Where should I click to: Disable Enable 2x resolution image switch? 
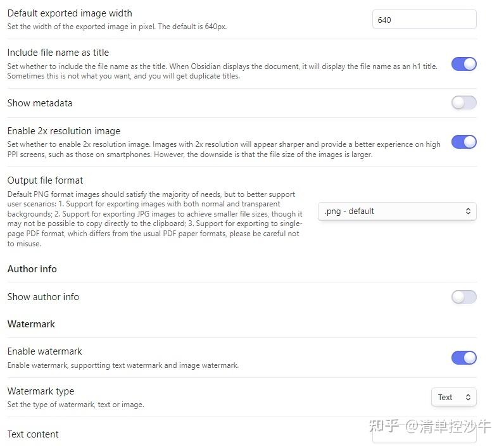463,142
